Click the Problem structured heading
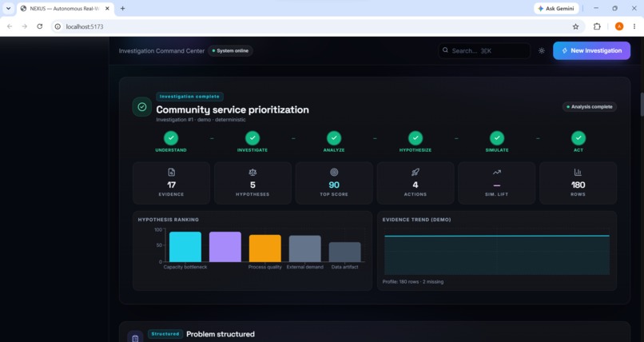This screenshot has width=644, height=342. pyautogui.click(x=221, y=334)
